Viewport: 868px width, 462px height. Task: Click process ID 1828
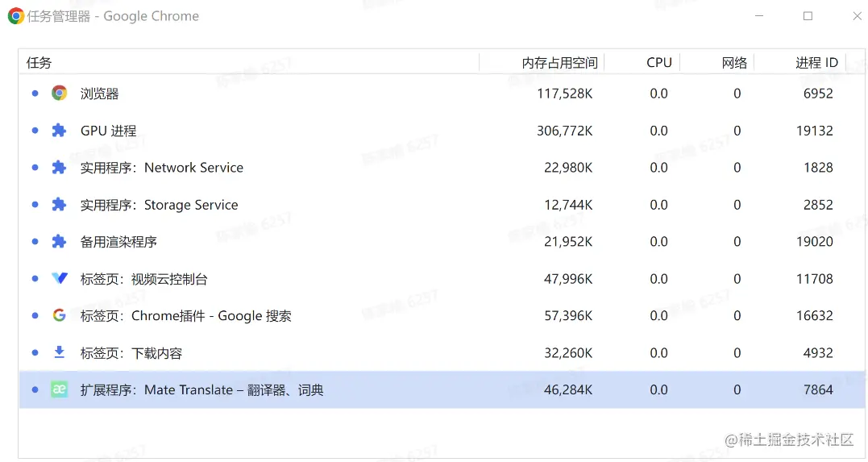coord(818,167)
